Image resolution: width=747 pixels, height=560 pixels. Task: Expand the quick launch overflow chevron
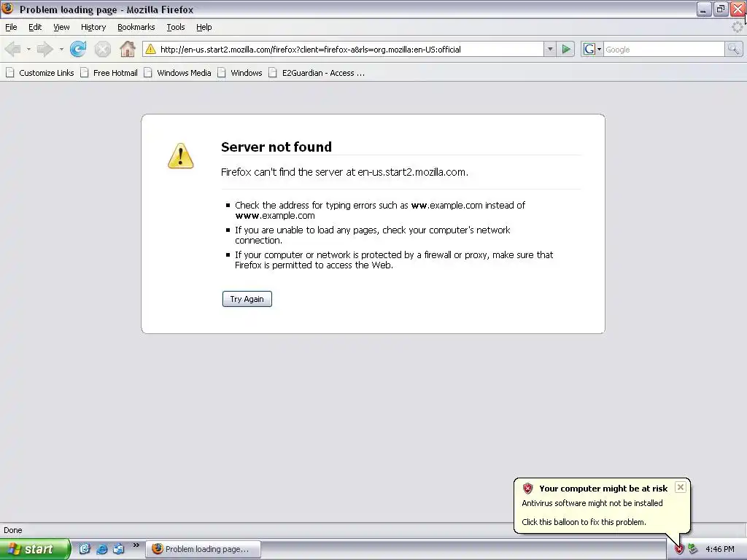136,545
